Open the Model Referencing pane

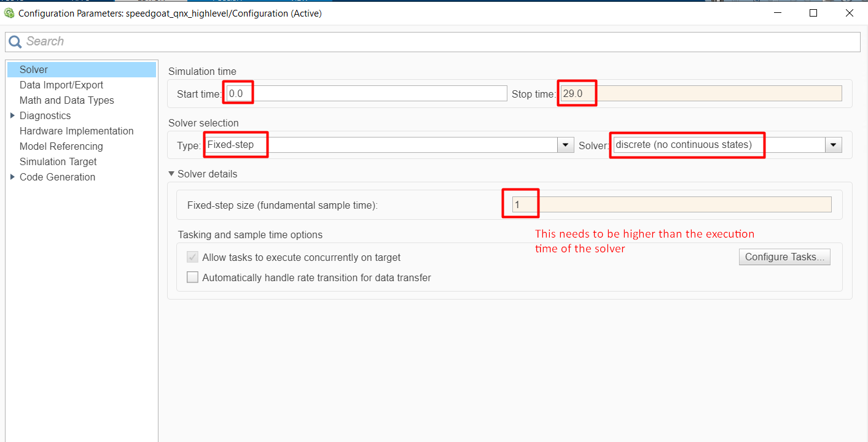pos(61,146)
